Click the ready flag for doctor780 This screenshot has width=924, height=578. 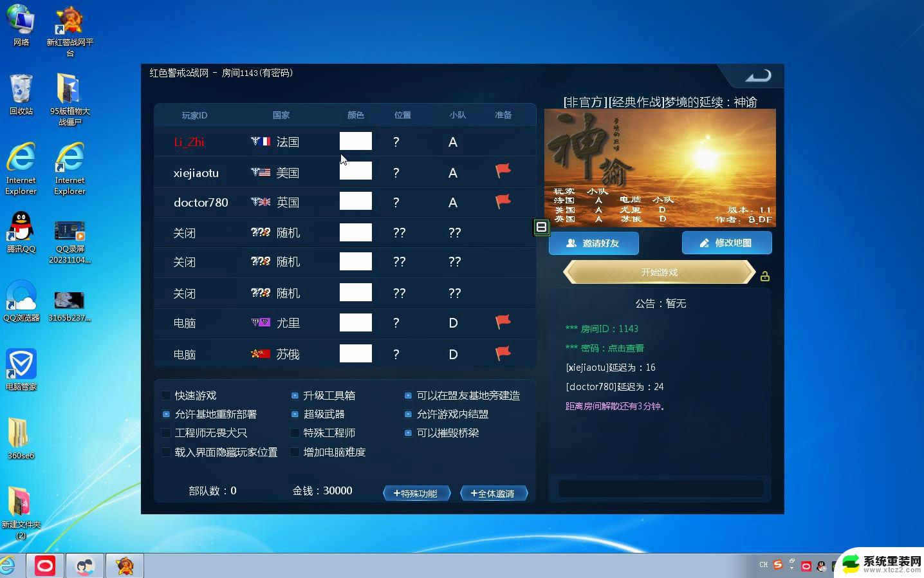click(x=503, y=201)
